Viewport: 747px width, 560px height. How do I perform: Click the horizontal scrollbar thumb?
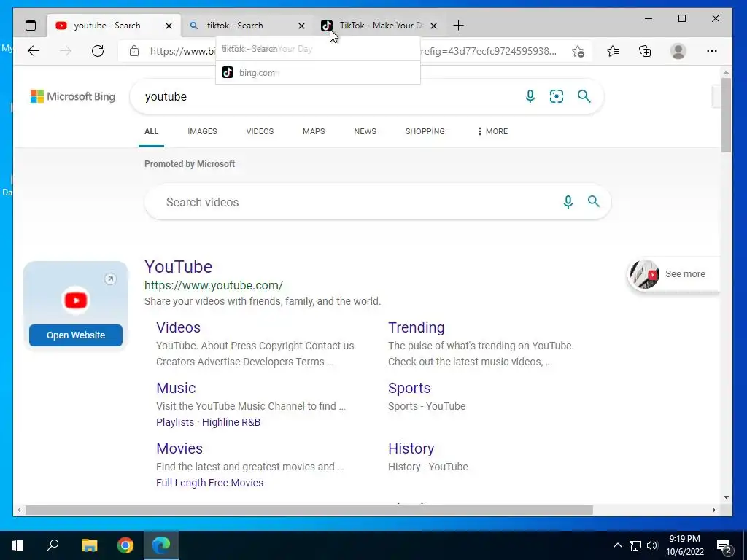(309, 510)
